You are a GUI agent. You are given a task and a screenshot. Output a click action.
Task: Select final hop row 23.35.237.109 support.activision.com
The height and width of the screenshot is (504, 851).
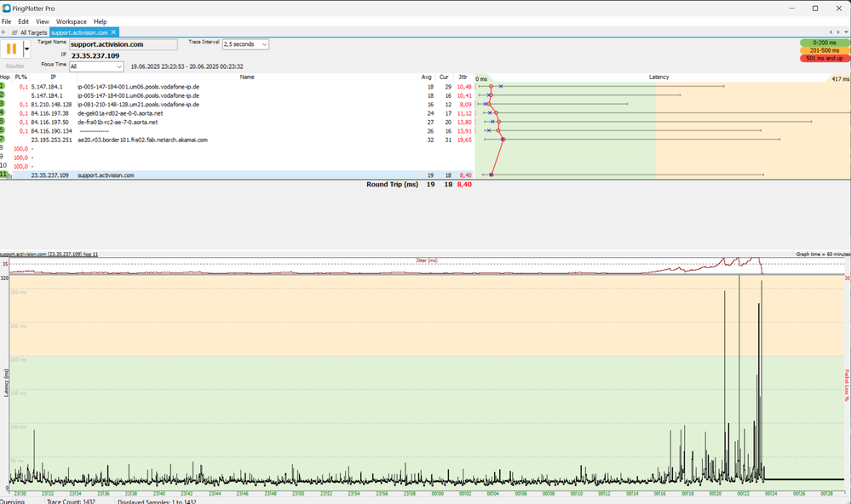click(237, 175)
